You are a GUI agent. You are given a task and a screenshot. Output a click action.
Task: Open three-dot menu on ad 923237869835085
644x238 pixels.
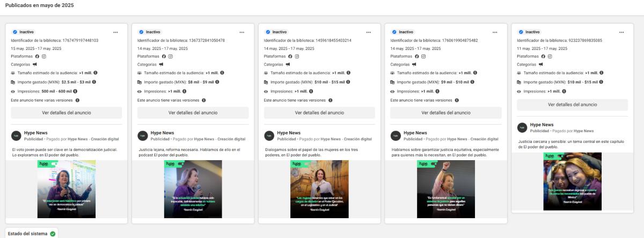tap(621, 32)
